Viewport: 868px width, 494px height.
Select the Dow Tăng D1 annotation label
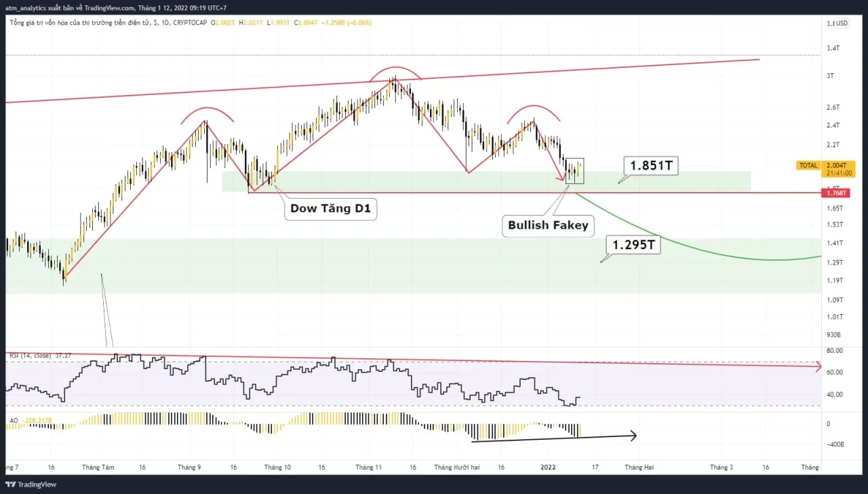click(330, 208)
